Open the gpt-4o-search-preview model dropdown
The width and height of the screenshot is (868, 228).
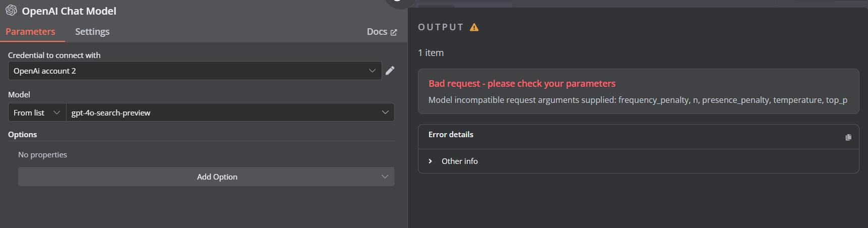click(230, 112)
